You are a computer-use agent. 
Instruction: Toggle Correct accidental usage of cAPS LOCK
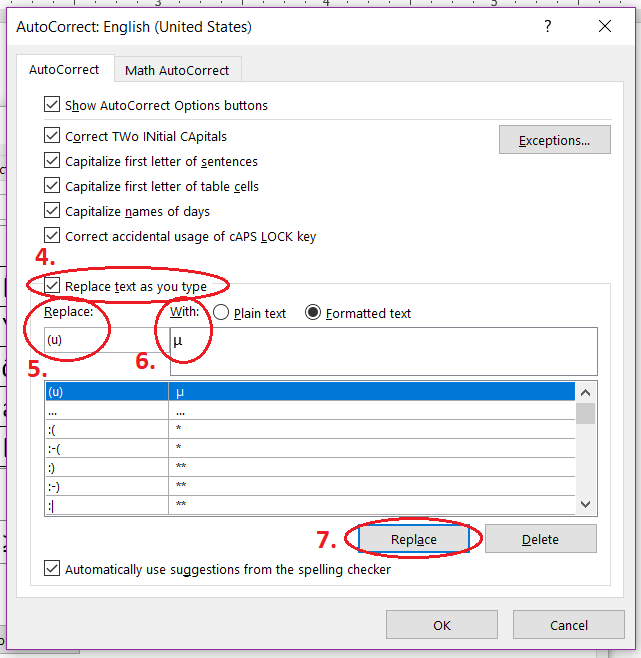tap(52, 236)
